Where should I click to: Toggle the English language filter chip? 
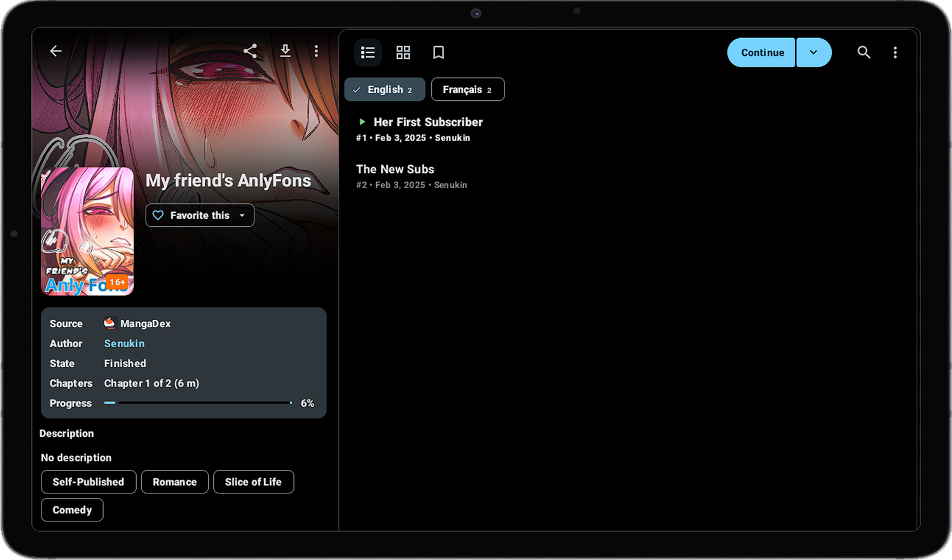(x=385, y=90)
